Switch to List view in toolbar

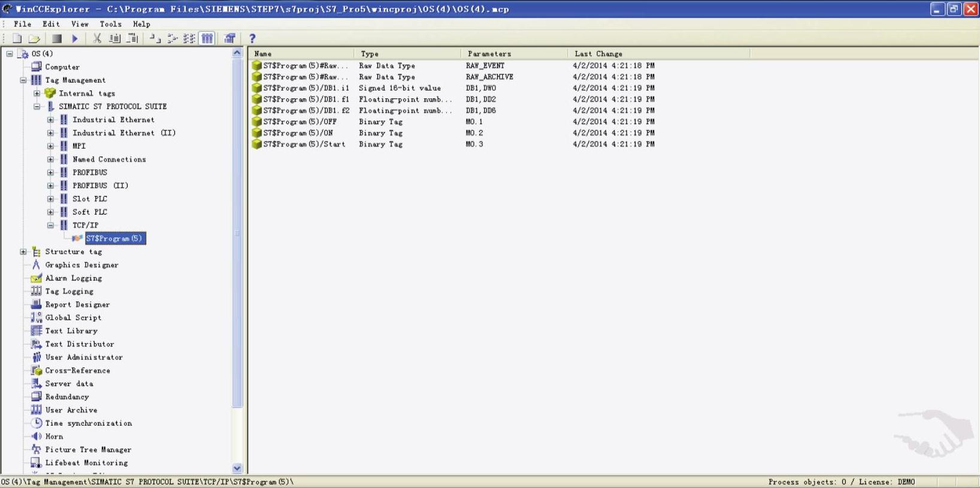[x=189, y=39]
